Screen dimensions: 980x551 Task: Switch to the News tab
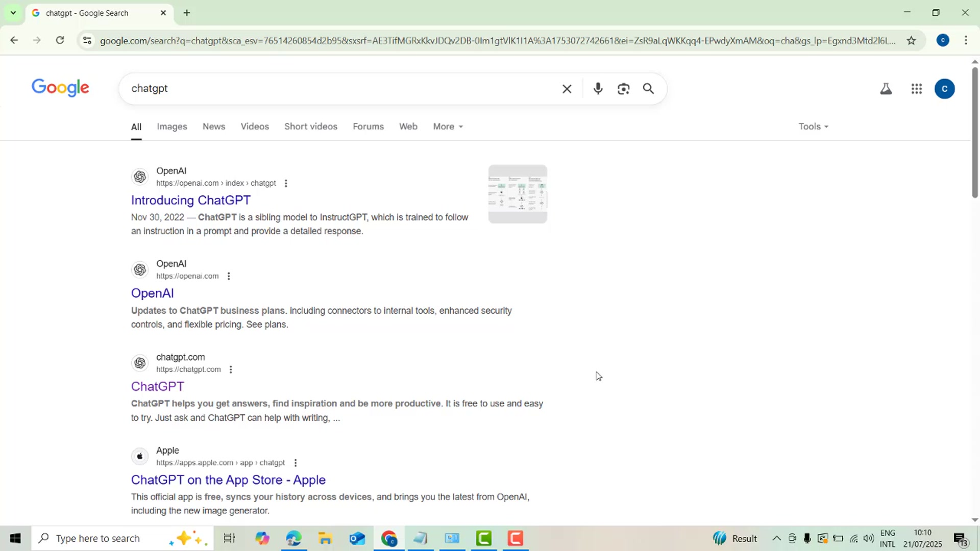[x=214, y=127]
